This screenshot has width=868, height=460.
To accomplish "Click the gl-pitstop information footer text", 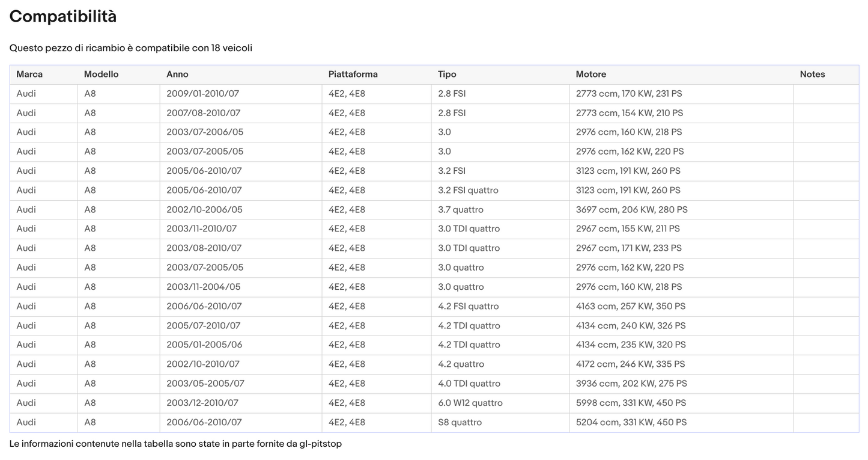I will [175, 444].
